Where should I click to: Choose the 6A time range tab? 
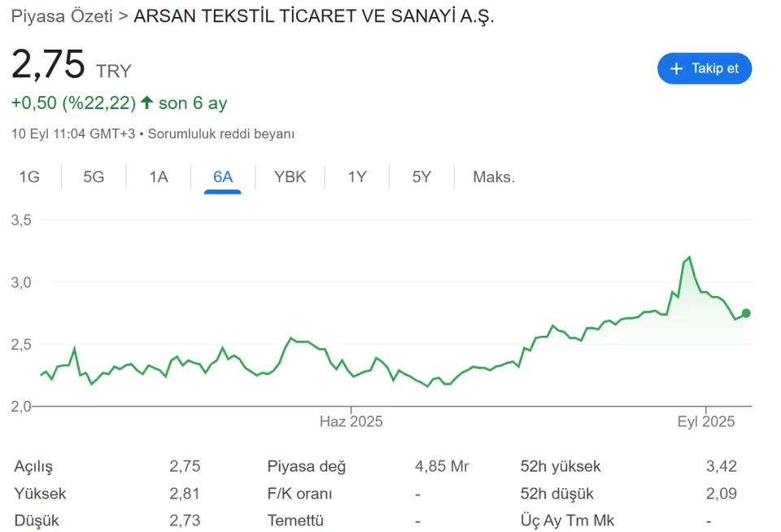pyautogui.click(x=223, y=177)
